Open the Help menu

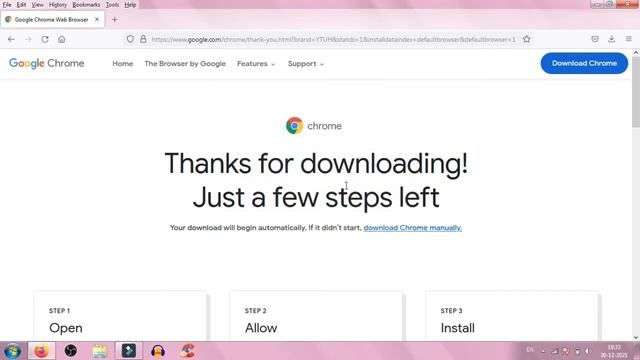tap(130, 5)
